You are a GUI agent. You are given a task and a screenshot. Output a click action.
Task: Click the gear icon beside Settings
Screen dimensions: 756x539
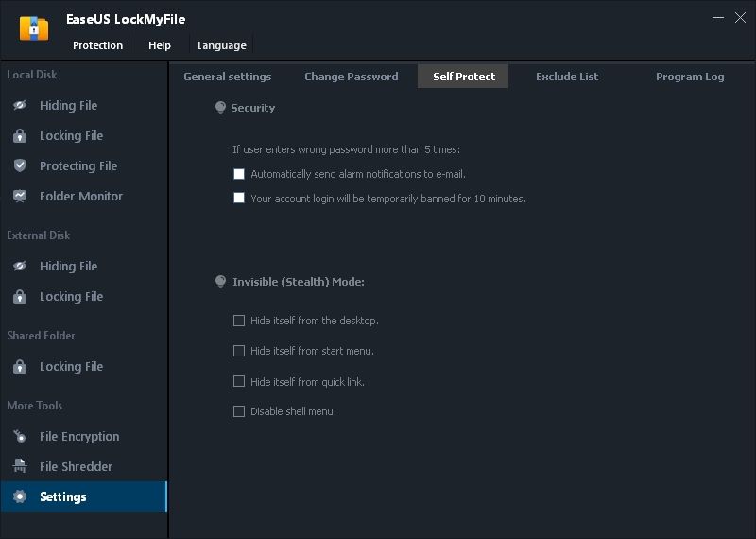(x=20, y=496)
